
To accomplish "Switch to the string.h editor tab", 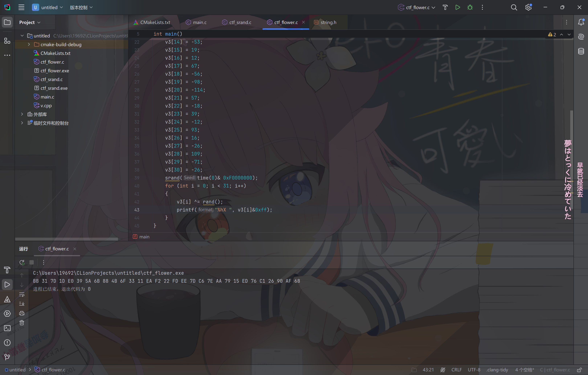I will click(x=325, y=22).
